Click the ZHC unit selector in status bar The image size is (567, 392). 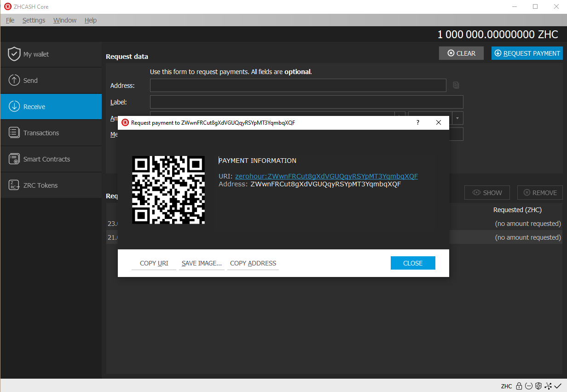pyautogui.click(x=506, y=386)
